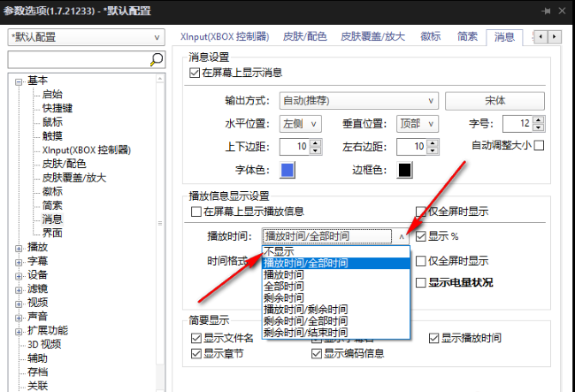Click the black 边框色 color swatch
Viewport: 575px width, 392px height.
[x=405, y=170]
